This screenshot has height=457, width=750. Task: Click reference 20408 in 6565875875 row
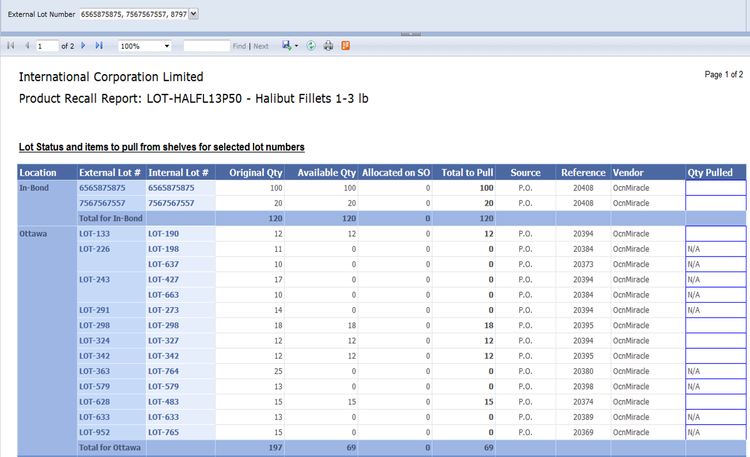583,188
